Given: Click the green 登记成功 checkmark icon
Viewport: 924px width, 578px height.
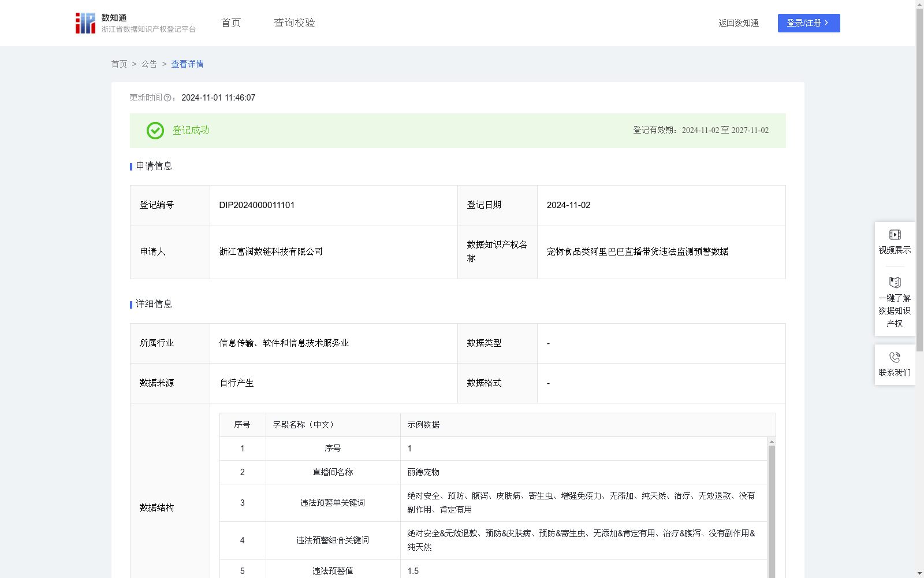Looking at the screenshot, I should click(x=155, y=131).
